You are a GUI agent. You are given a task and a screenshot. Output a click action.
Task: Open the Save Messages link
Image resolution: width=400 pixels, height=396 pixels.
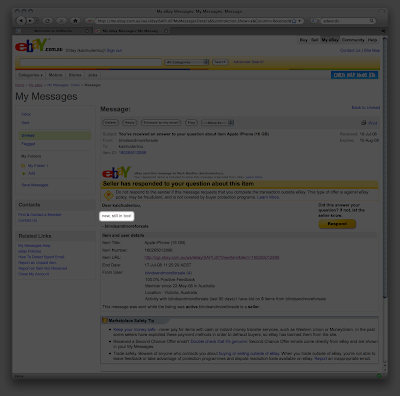[x=35, y=185]
